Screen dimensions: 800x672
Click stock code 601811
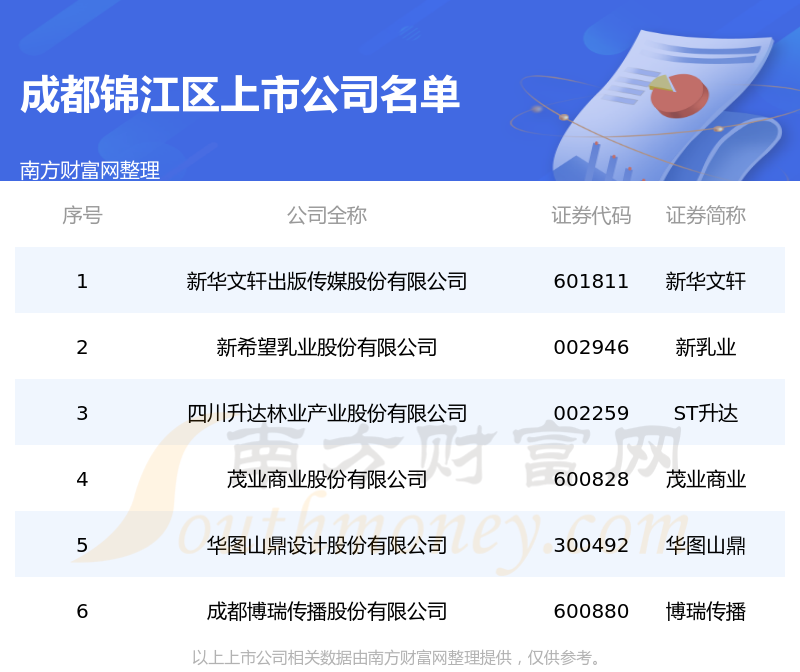pyautogui.click(x=591, y=281)
